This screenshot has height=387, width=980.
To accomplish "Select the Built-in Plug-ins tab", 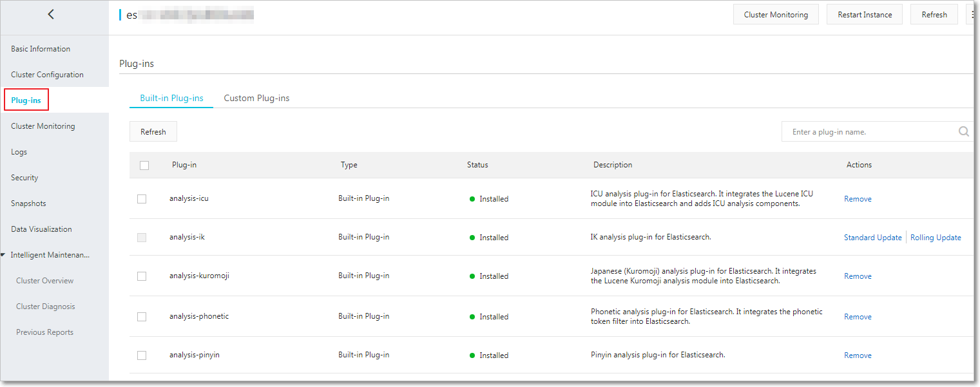I will click(x=171, y=99).
